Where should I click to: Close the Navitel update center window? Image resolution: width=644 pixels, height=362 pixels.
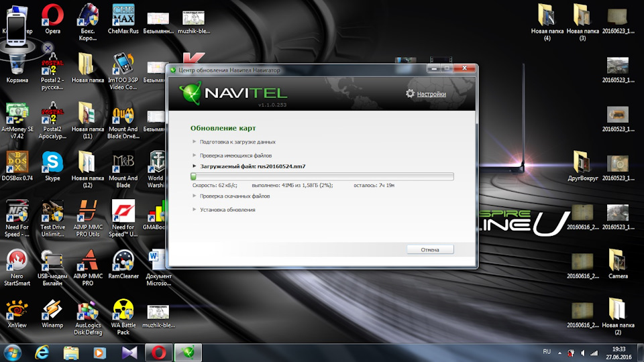pyautogui.click(x=464, y=68)
